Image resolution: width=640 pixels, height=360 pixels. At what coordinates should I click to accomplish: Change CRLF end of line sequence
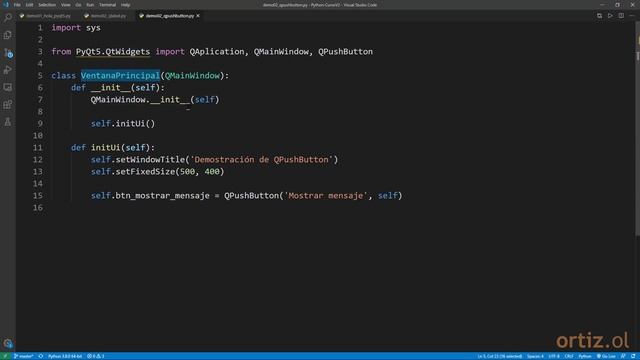click(569, 356)
